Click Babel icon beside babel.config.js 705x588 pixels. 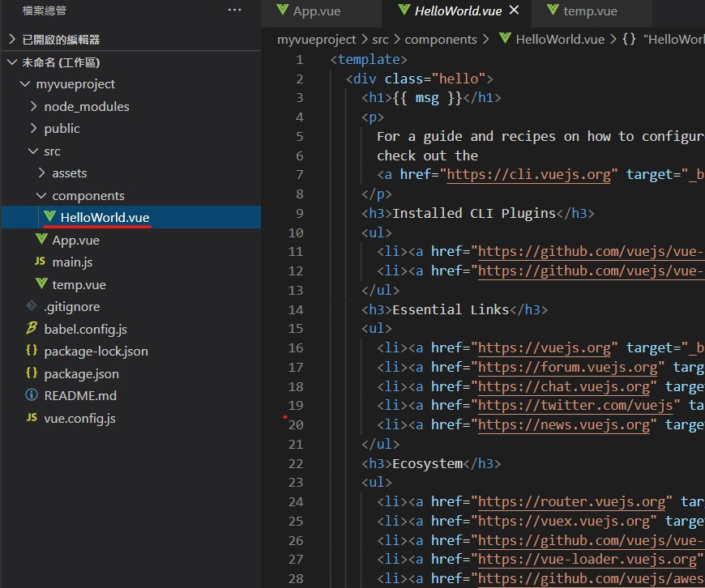32,328
